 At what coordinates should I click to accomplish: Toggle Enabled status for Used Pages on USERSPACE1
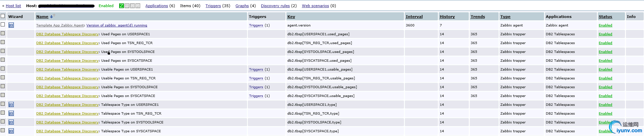coord(605,34)
